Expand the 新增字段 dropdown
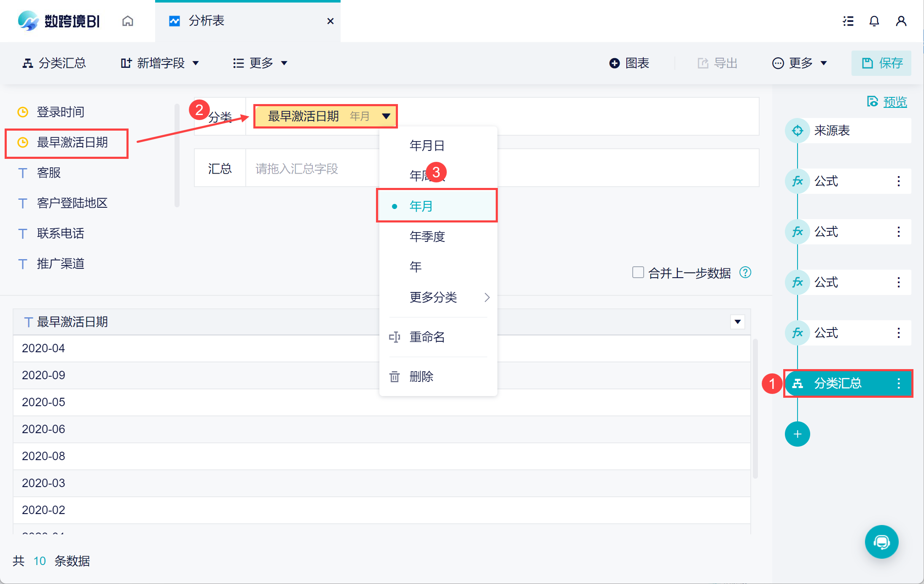924x584 pixels. [160, 63]
